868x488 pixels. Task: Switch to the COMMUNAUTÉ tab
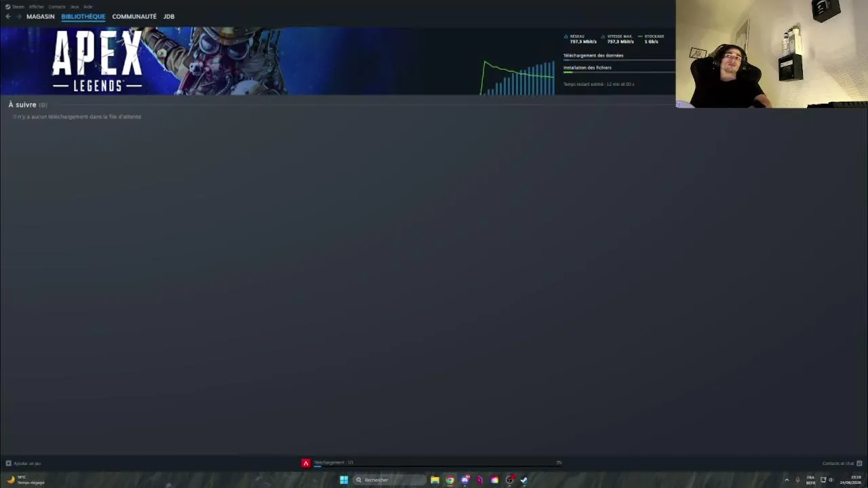pyautogui.click(x=134, y=16)
